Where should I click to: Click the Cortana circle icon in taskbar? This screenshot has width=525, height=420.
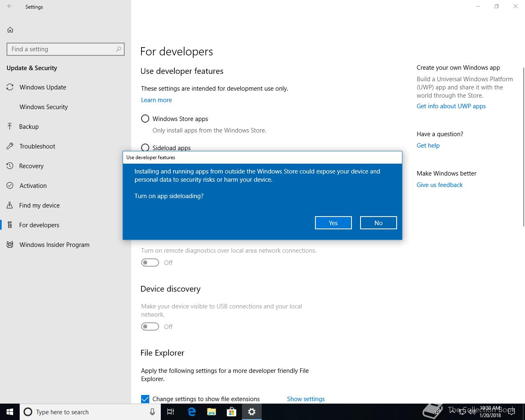[x=28, y=412]
